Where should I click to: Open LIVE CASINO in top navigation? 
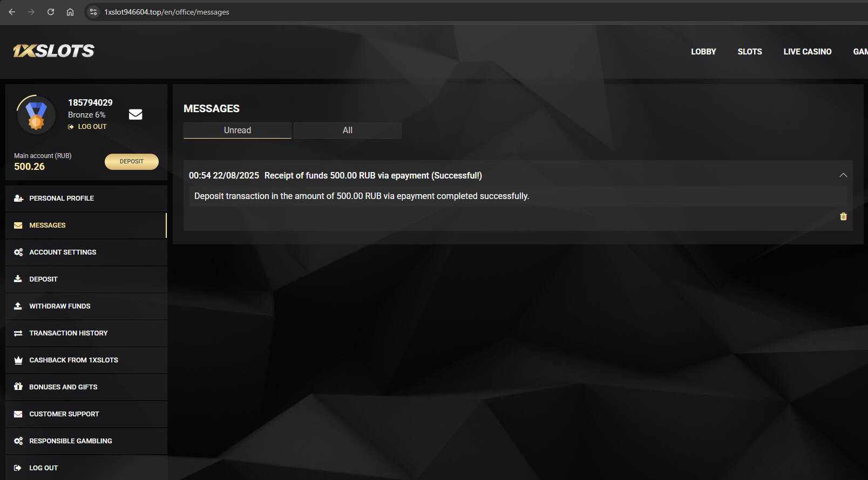click(x=808, y=52)
